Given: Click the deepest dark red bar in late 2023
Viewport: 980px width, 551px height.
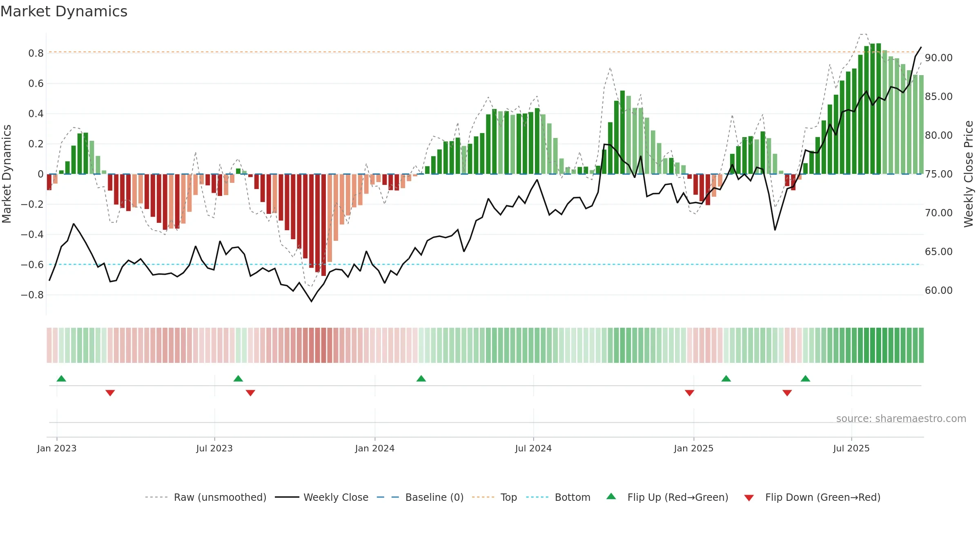Looking at the screenshot, I should tap(323, 225).
